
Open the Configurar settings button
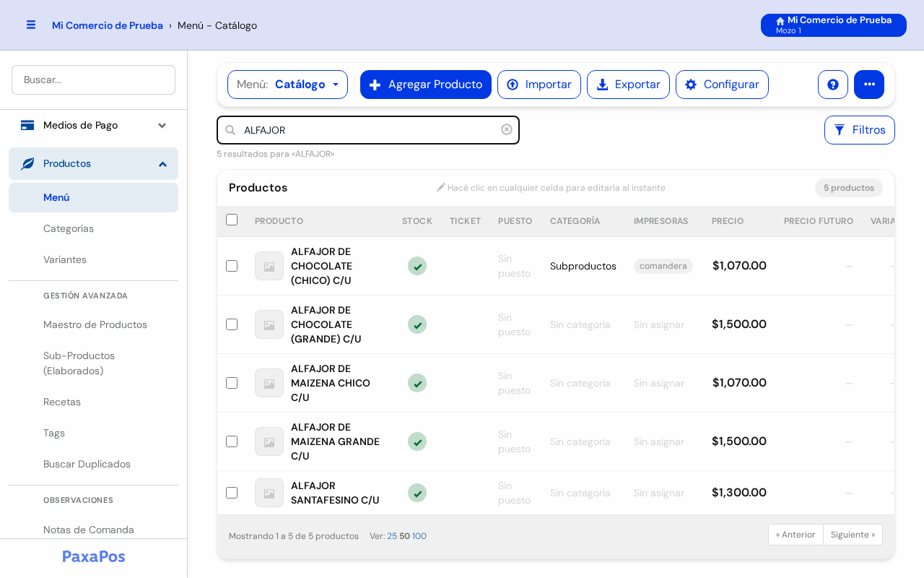(x=722, y=85)
